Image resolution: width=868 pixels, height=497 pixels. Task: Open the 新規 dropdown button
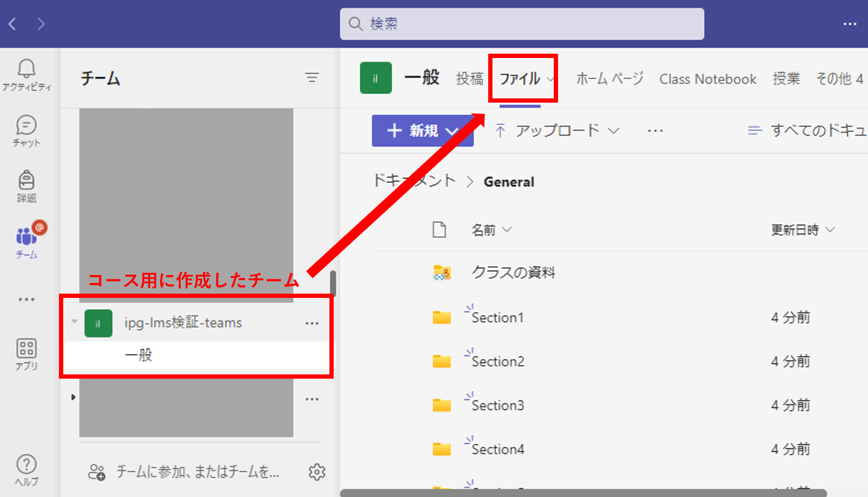(x=423, y=131)
